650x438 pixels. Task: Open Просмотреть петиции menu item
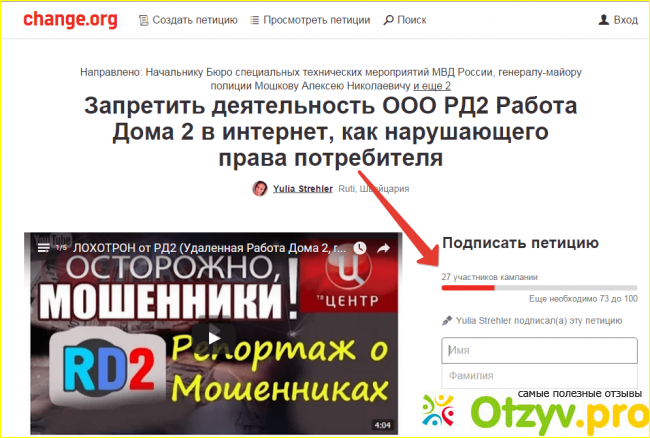click(x=309, y=20)
